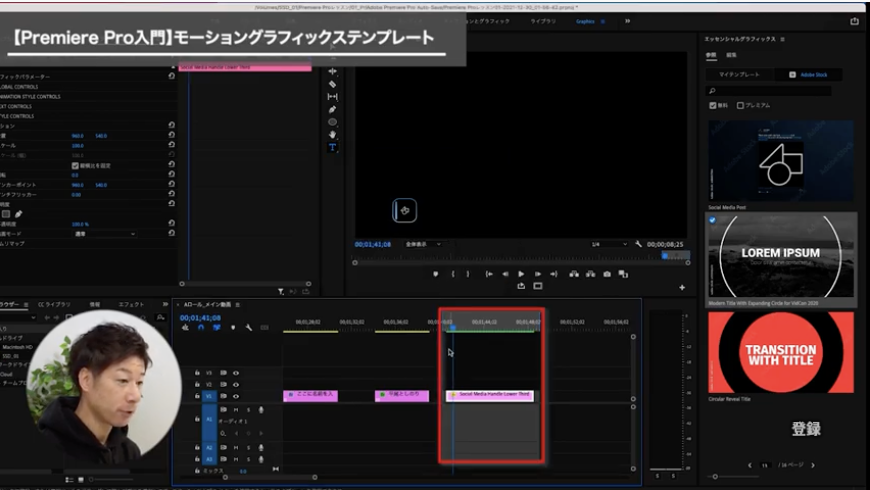Screen dimensions: 870x490
Task: Toggle safe margins icon in Program Monitor
Action: (x=538, y=286)
